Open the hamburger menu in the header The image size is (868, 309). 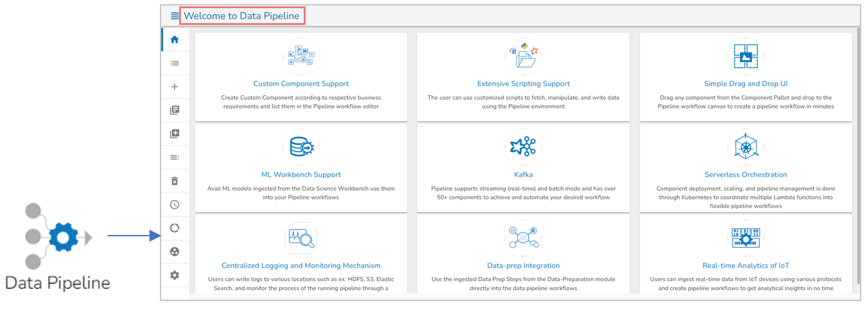[175, 16]
